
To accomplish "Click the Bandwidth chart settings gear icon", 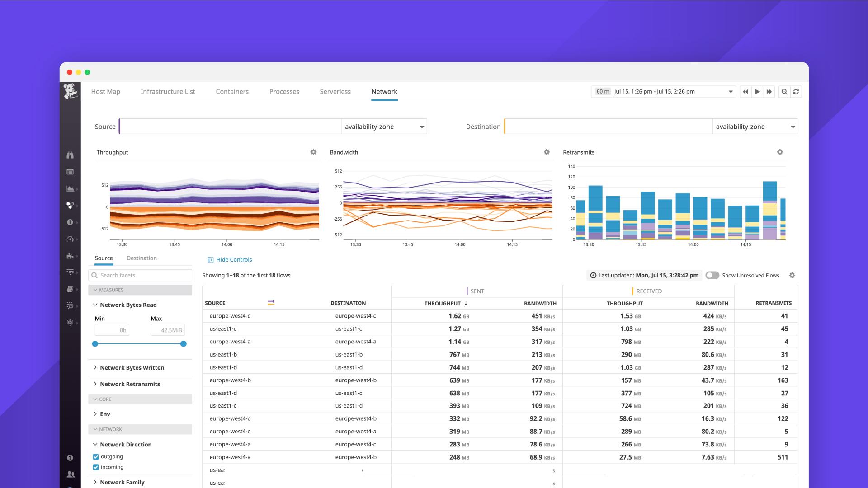I will coord(546,152).
